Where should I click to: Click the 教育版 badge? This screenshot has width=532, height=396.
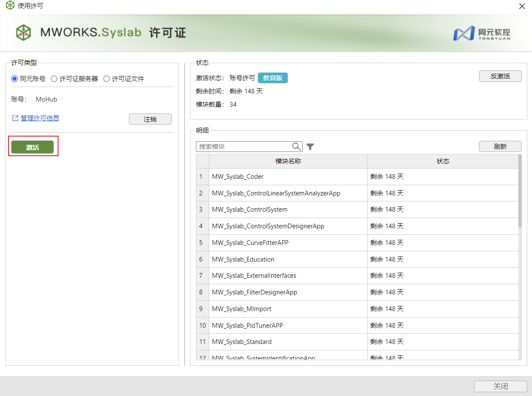tap(273, 78)
